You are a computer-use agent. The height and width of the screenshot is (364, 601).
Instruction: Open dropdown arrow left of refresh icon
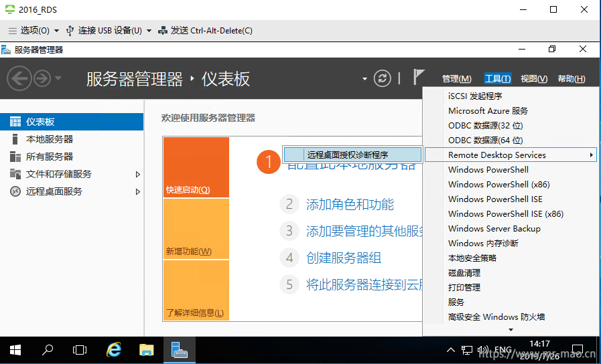pyautogui.click(x=364, y=79)
